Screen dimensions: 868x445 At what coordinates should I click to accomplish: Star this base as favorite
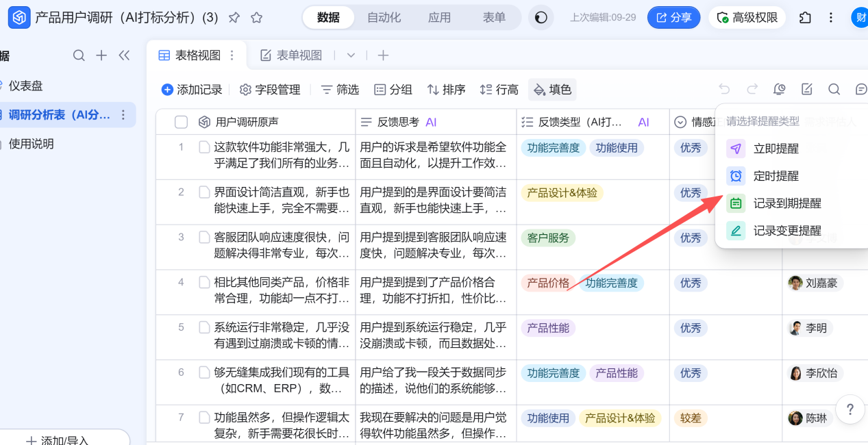[256, 18]
